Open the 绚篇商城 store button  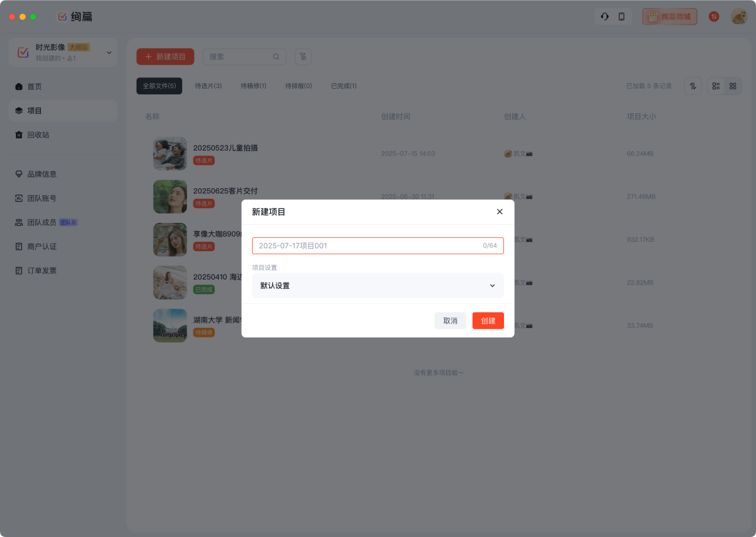670,17
